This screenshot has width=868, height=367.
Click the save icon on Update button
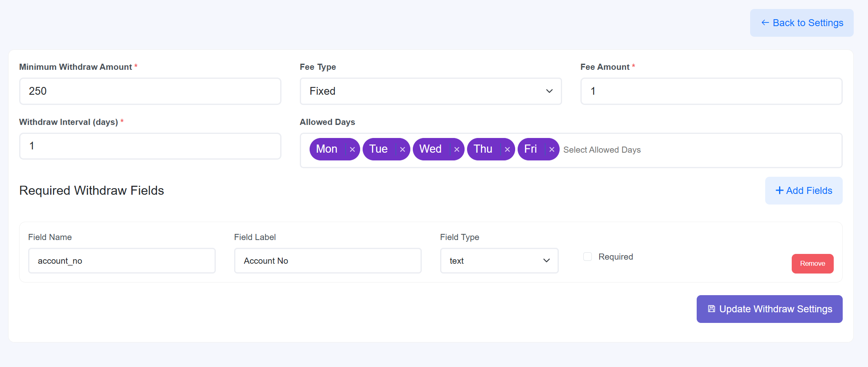(711, 309)
